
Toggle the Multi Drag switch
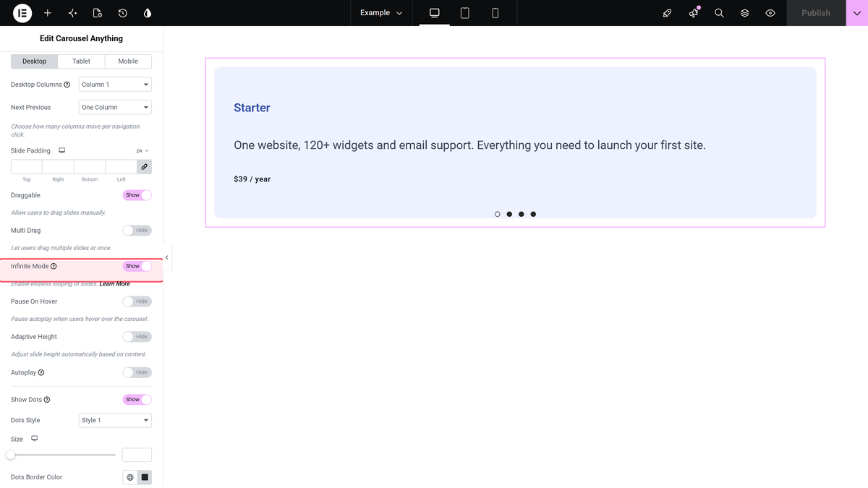pos(137,231)
